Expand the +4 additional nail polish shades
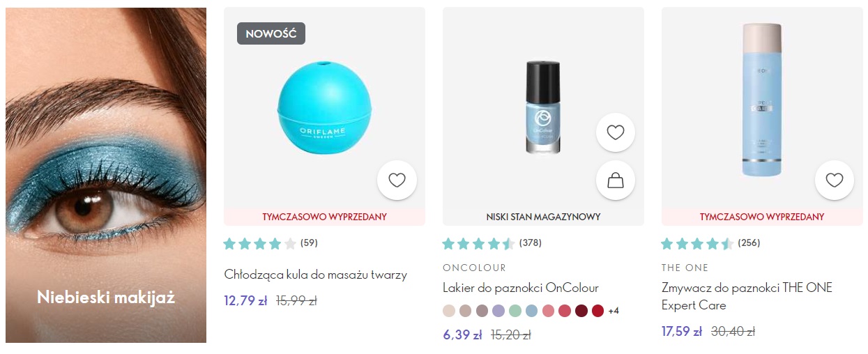This screenshot has height=354, width=868. [x=614, y=311]
